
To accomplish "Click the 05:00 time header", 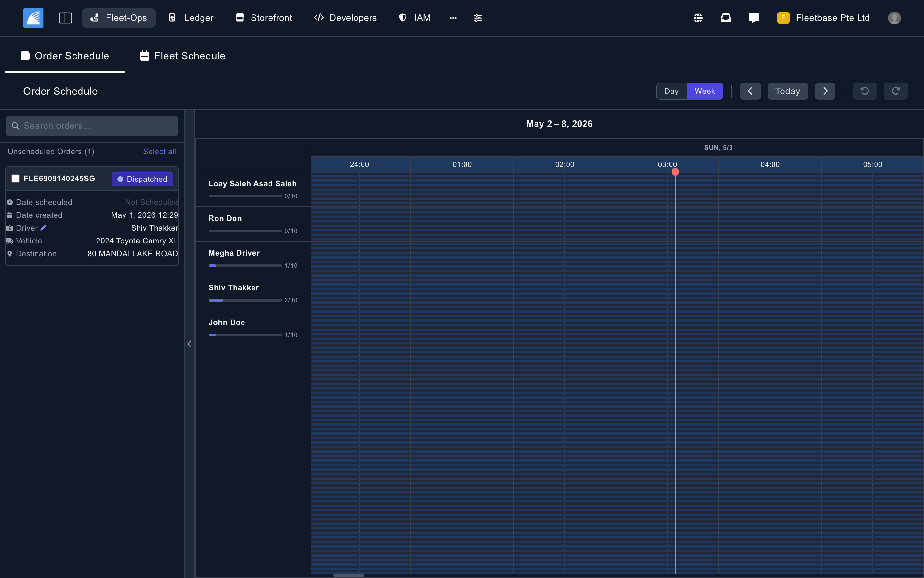I will [x=872, y=164].
